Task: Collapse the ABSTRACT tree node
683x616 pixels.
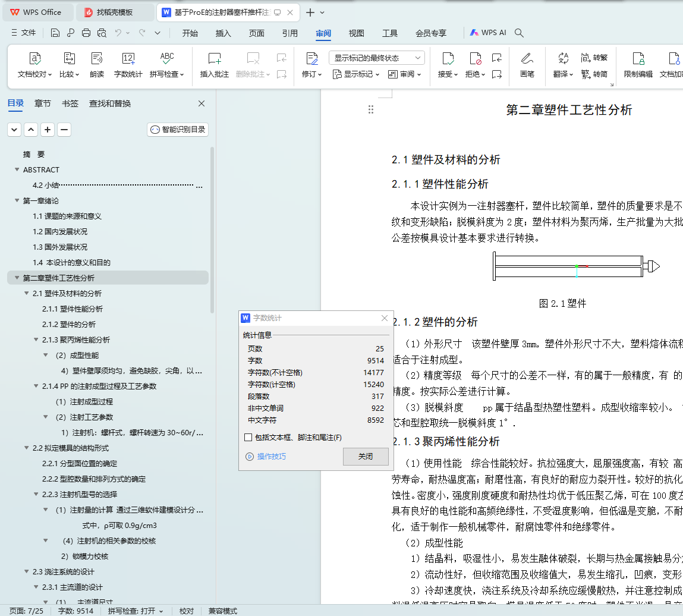Action: 17,170
